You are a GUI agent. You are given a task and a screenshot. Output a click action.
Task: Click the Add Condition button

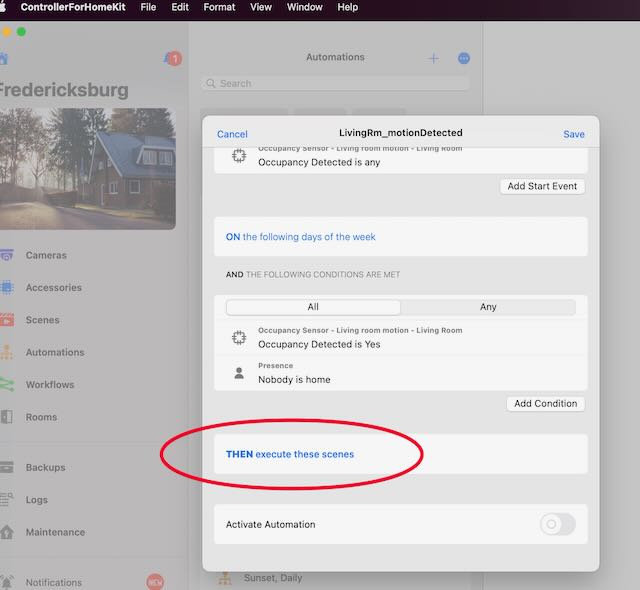point(545,404)
